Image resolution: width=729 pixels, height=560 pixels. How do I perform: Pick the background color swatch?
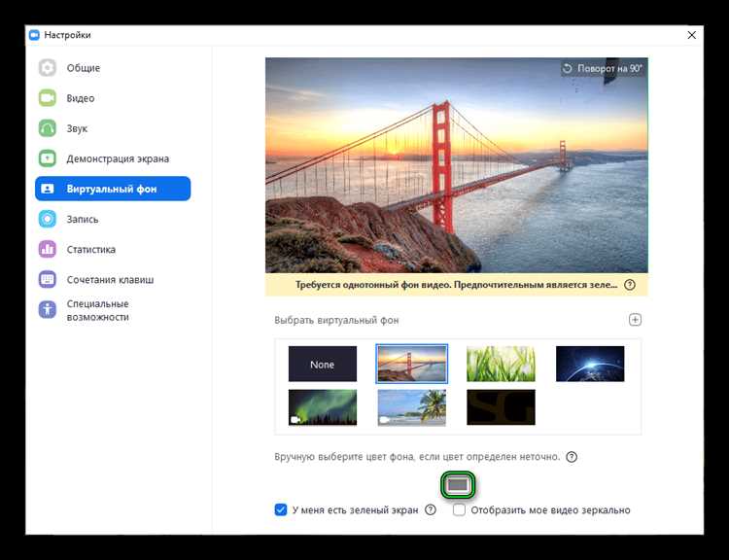tap(458, 484)
